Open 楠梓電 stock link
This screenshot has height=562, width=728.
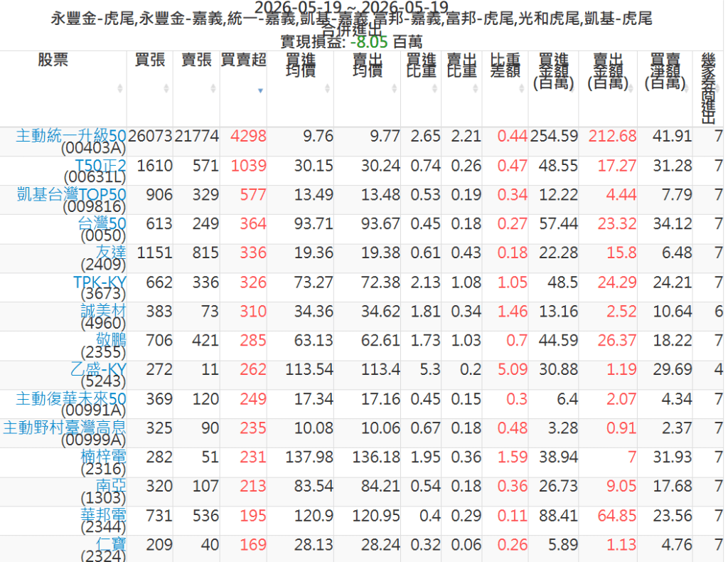pos(103,457)
